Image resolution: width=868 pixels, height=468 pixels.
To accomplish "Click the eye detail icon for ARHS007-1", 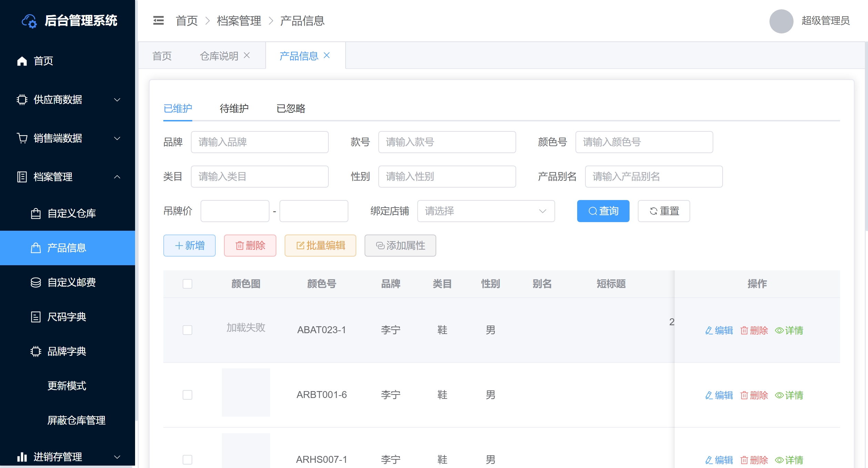I will [779, 460].
